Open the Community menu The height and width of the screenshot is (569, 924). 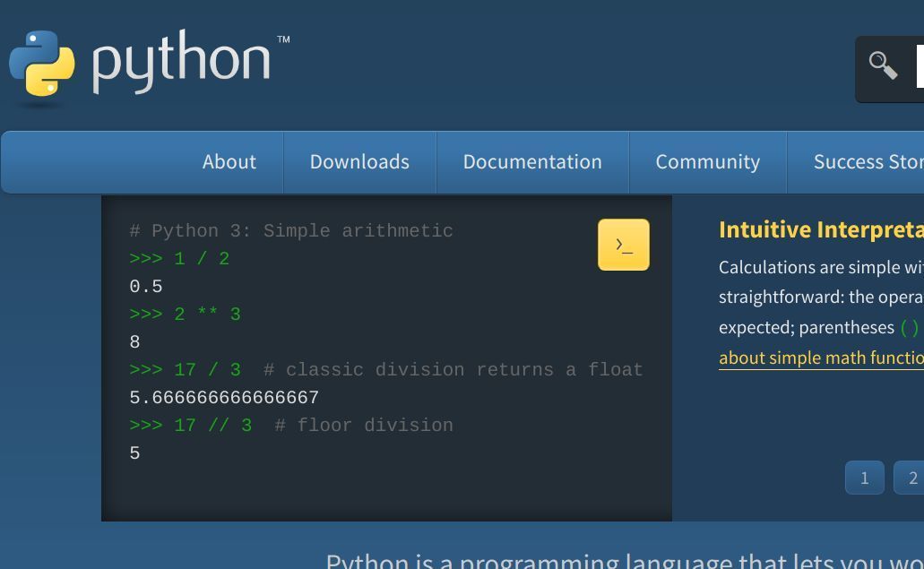(708, 162)
